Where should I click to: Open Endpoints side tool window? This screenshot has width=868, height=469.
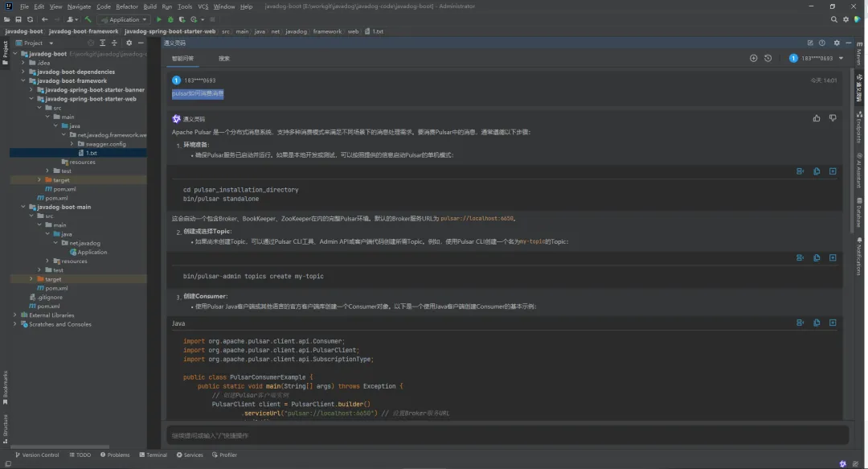point(858,126)
